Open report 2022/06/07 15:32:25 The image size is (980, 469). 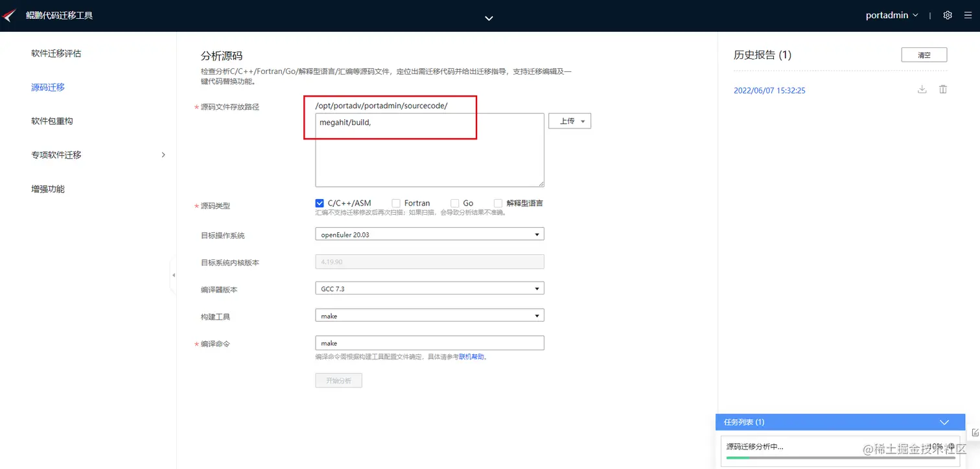click(769, 91)
